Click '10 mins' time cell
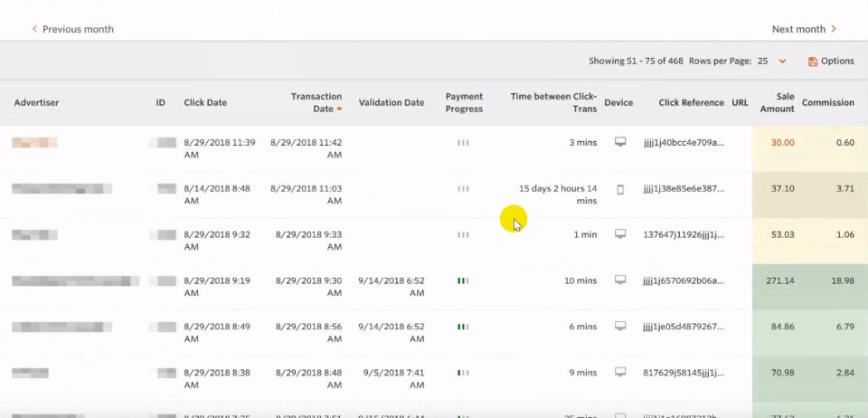868x418 pixels. tap(580, 280)
